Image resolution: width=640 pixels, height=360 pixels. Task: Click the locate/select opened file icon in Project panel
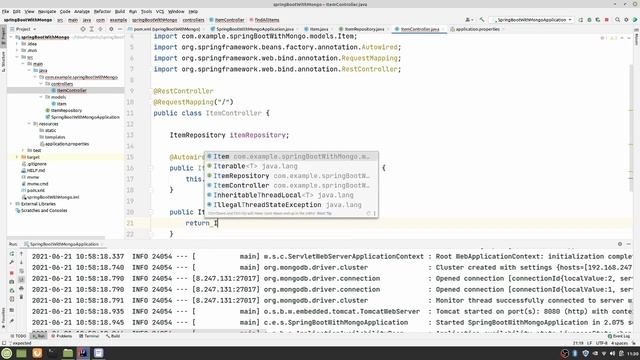tap(83, 29)
